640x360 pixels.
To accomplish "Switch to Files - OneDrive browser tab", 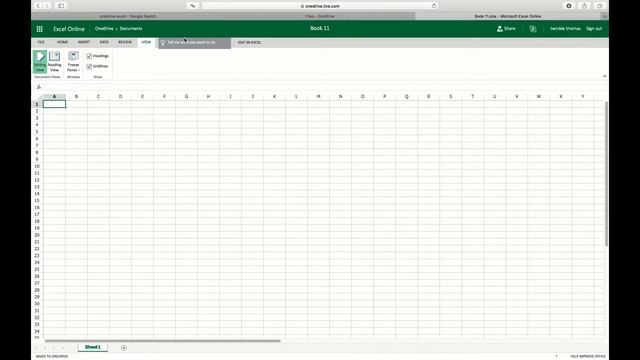I will [x=320, y=16].
